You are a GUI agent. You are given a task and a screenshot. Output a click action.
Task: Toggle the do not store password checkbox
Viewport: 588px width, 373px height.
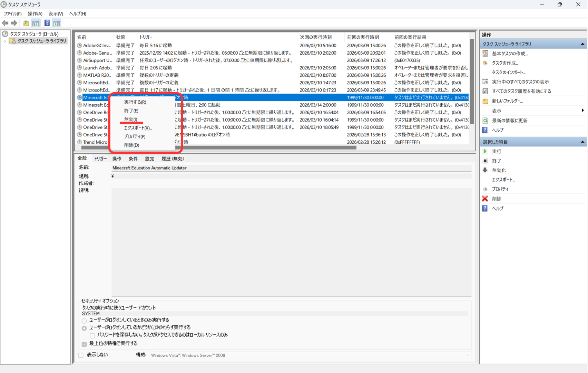pyautogui.click(x=92, y=335)
